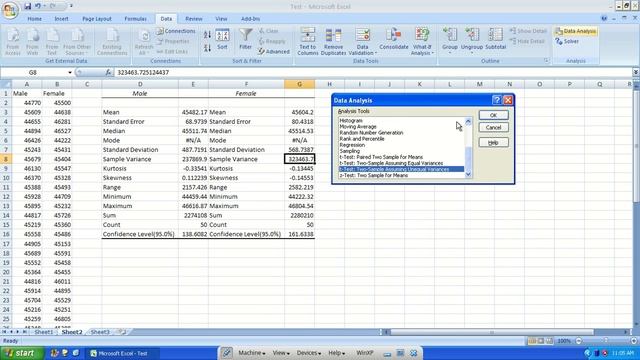This screenshot has width=640, height=360.
Task: Select row 8 header
Action: coord(6,159)
